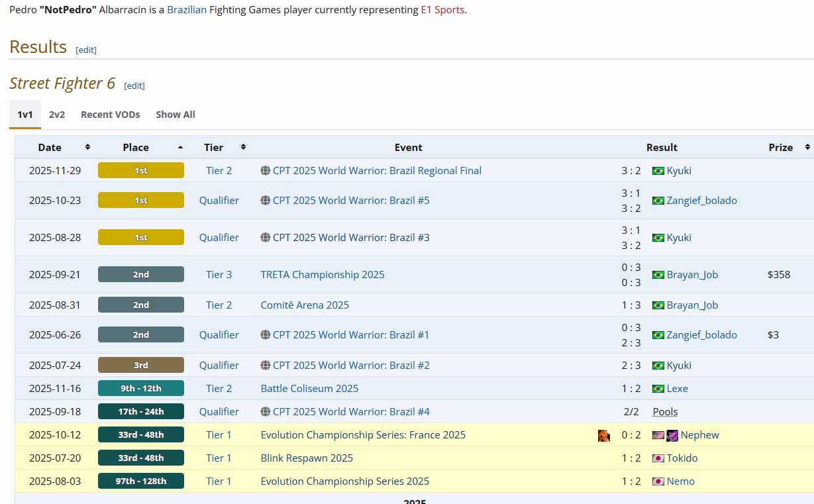Click the 1st place badge for 2025-11-29

point(141,170)
